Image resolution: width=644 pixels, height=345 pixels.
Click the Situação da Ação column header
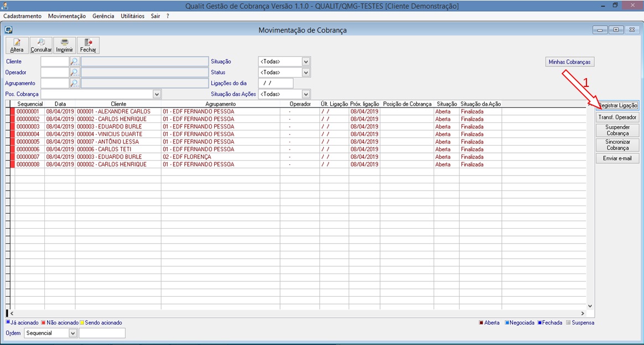pyautogui.click(x=481, y=104)
